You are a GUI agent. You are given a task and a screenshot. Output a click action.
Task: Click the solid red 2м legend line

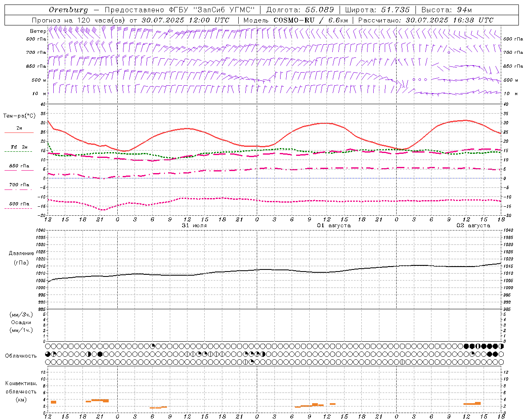point(19,132)
